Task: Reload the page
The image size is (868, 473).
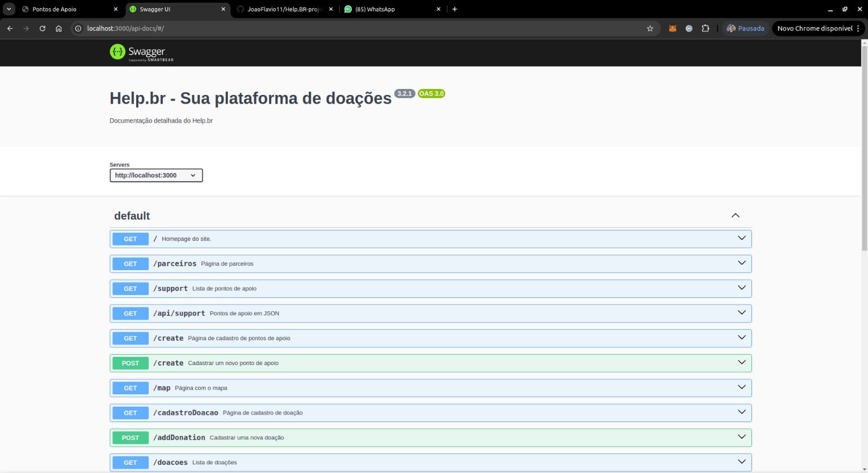Action: pos(42,29)
